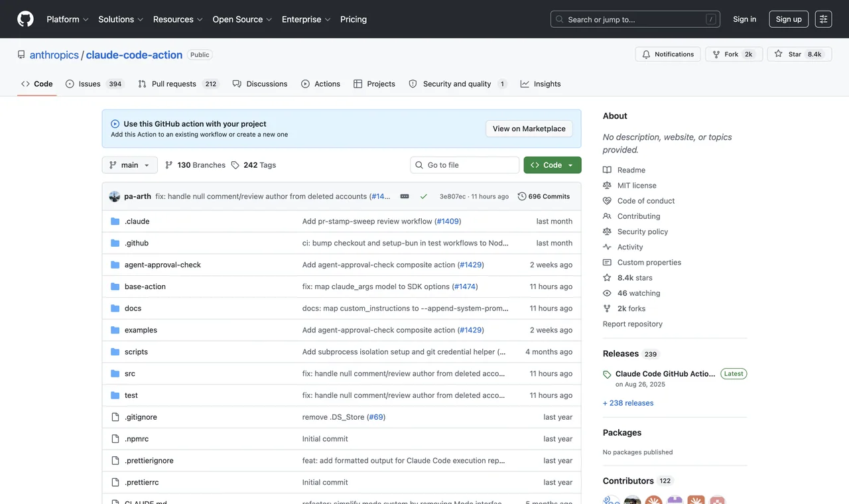Image resolution: width=849 pixels, height=504 pixels.
Task: Click the green commit status checkmark
Action: [x=423, y=196]
